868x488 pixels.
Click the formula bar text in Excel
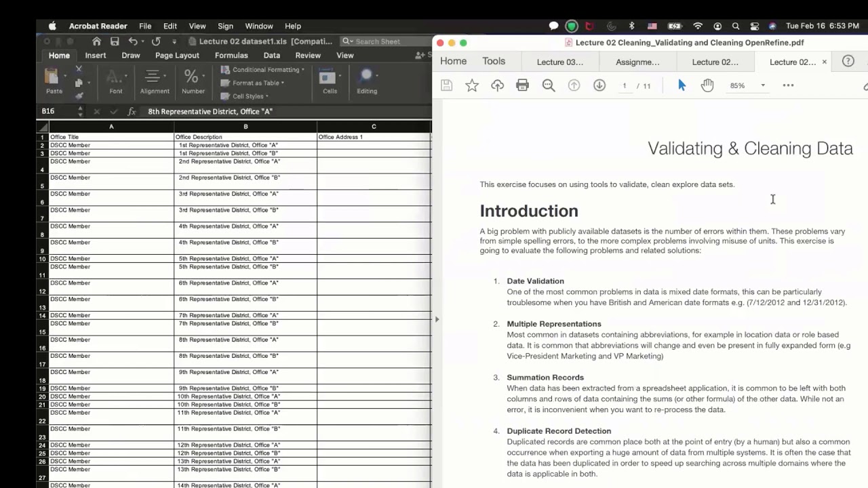[210, 111]
